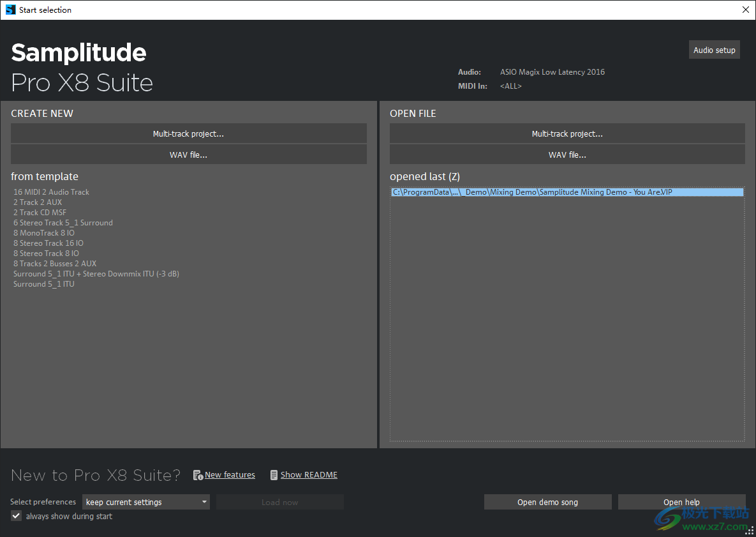Select template 8 Tracks 2 Busses 2 AUX
The height and width of the screenshot is (537, 756).
click(x=55, y=264)
